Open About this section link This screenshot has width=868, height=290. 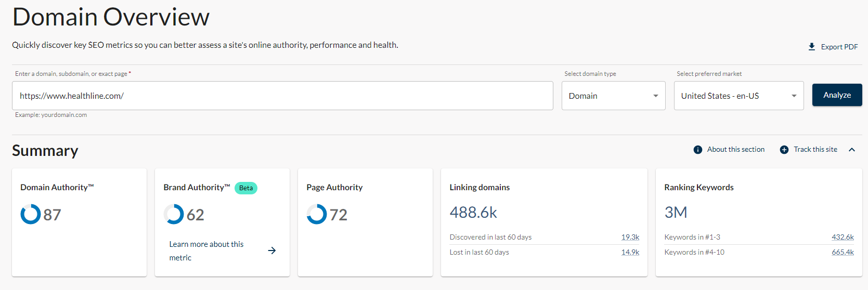(736, 149)
